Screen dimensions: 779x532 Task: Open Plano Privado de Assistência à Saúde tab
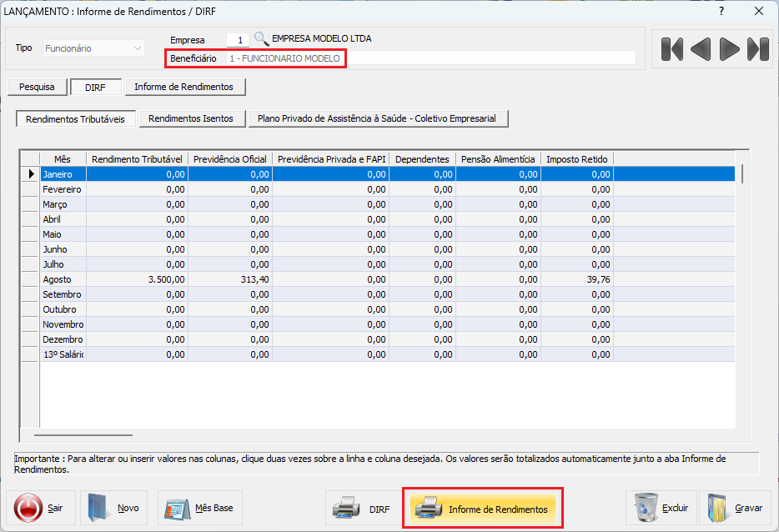coord(377,118)
